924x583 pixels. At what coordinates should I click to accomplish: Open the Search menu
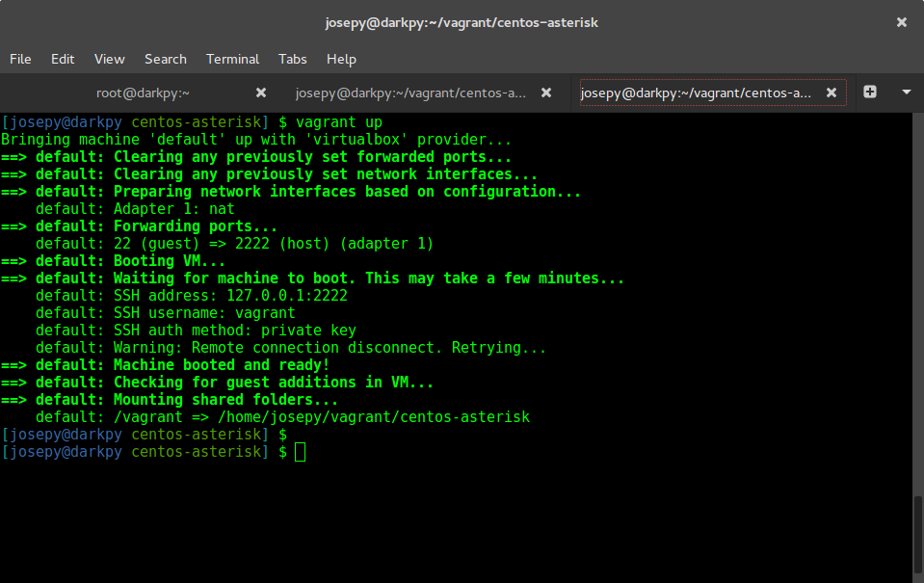[x=165, y=59]
